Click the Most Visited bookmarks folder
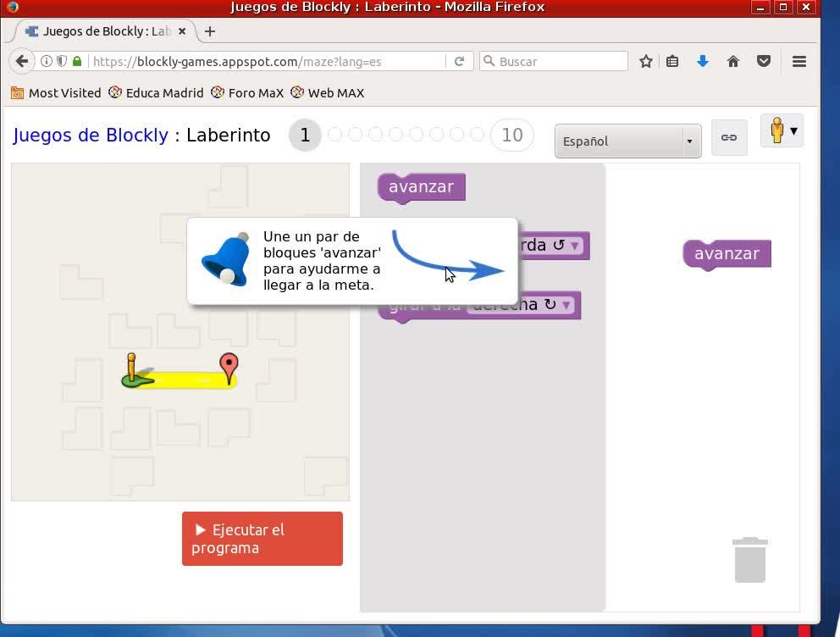 [x=56, y=92]
